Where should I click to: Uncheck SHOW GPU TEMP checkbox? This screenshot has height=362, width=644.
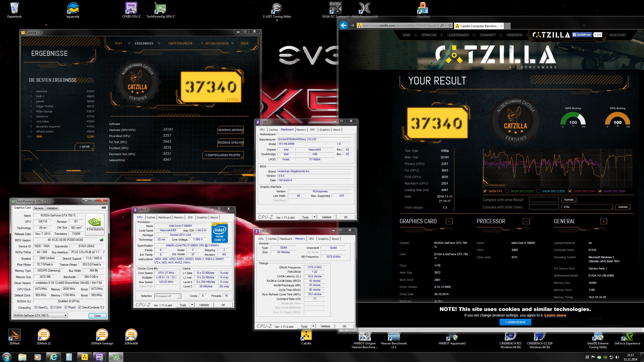point(570,191)
